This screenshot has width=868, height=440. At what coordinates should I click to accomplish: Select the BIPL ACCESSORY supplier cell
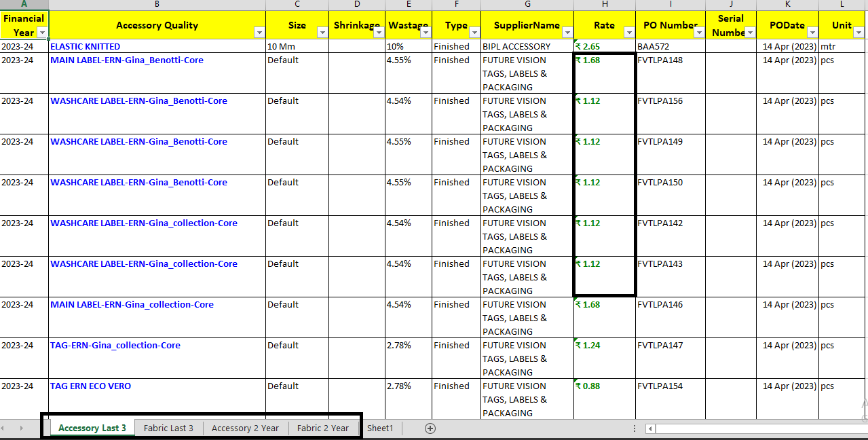click(x=527, y=46)
